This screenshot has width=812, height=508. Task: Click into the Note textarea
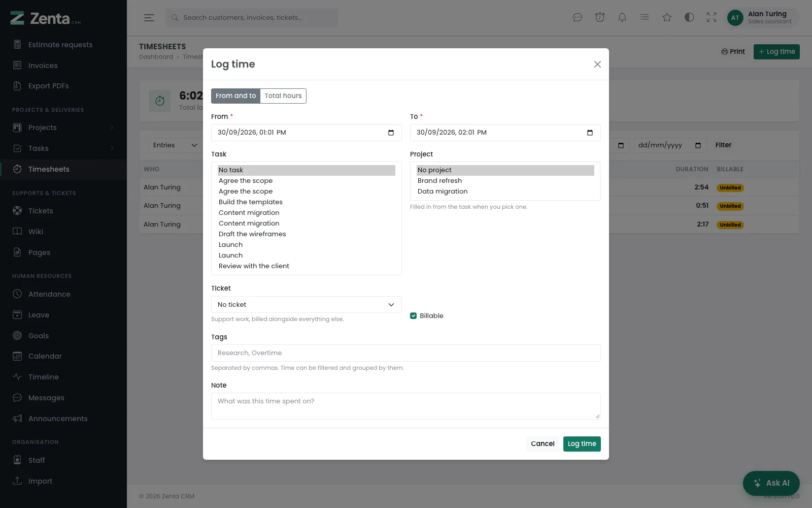(x=406, y=406)
